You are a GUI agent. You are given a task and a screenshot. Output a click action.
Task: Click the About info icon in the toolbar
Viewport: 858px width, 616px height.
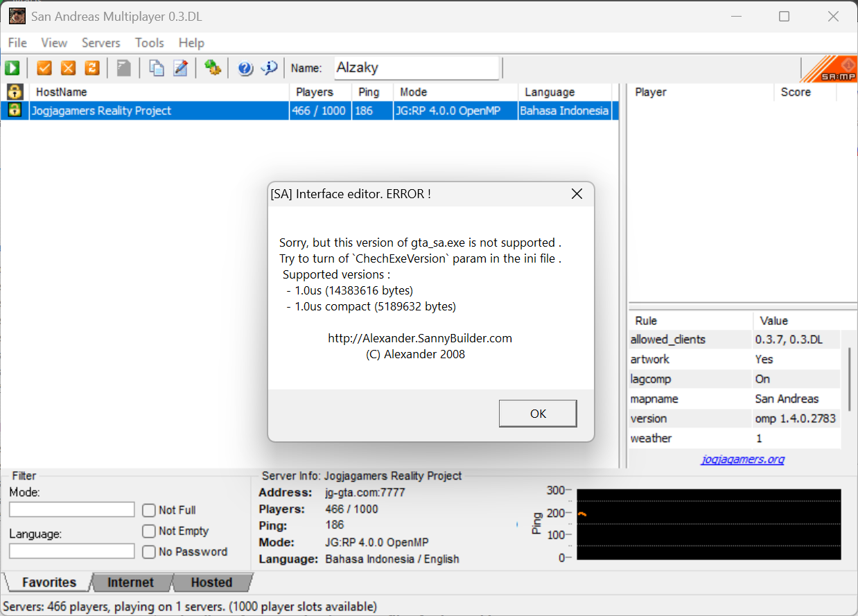pos(269,68)
